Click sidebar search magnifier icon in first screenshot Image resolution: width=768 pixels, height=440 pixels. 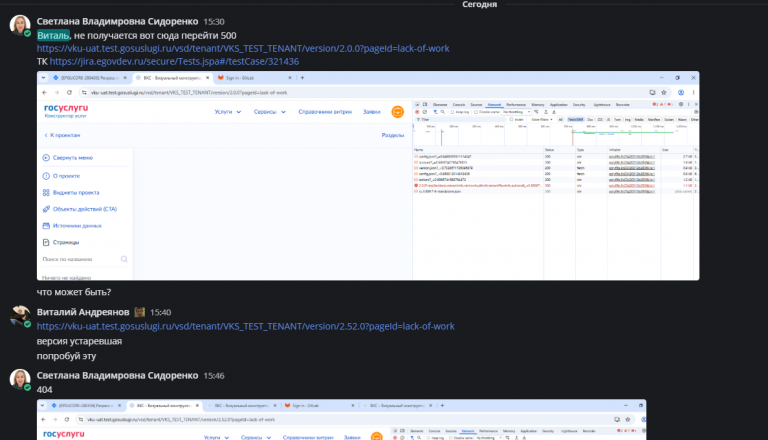click(124, 259)
